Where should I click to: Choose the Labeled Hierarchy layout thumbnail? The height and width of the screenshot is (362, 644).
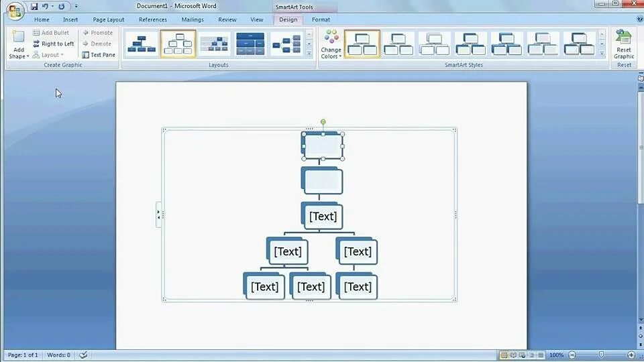[x=215, y=44]
